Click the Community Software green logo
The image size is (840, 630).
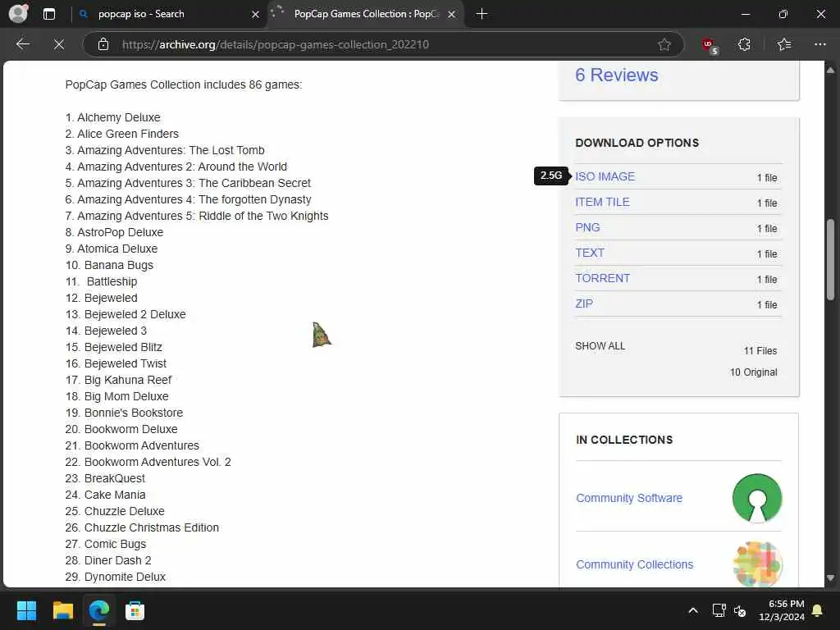[x=757, y=498]
